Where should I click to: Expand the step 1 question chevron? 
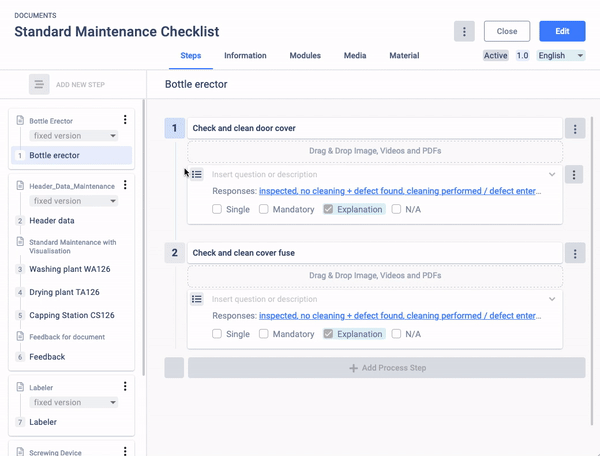click(552, 174)
